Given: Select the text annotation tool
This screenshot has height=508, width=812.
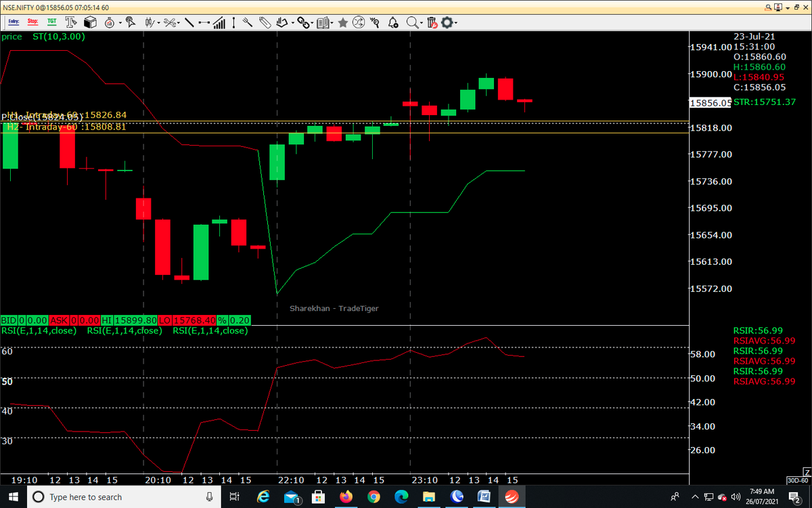Looking at the screenshot, I should [71, 22].
